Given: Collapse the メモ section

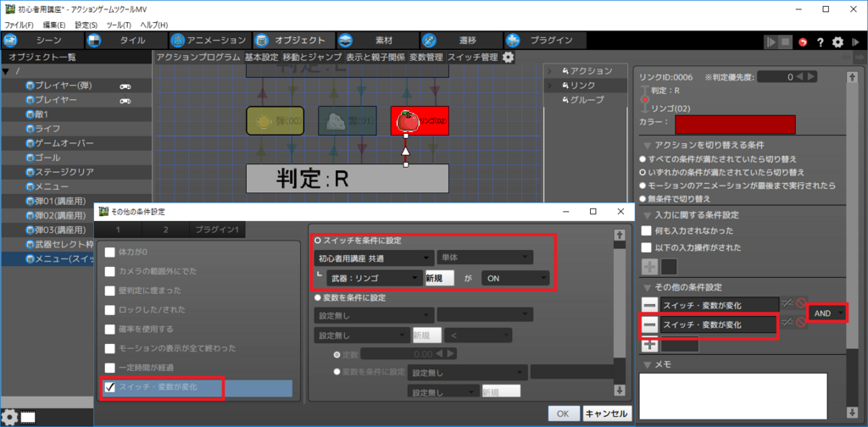Looking at the screenshot, I should coord(647,364).
